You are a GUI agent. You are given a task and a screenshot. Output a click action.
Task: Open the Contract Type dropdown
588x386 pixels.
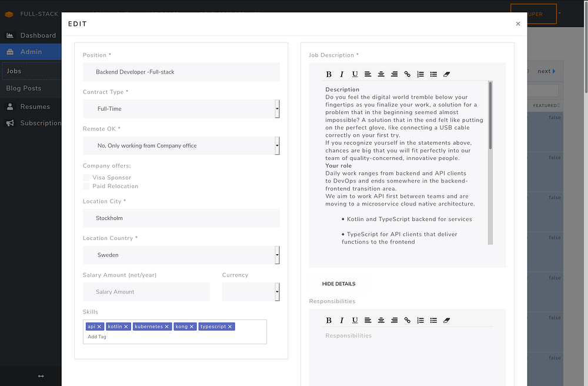[181, 109]
